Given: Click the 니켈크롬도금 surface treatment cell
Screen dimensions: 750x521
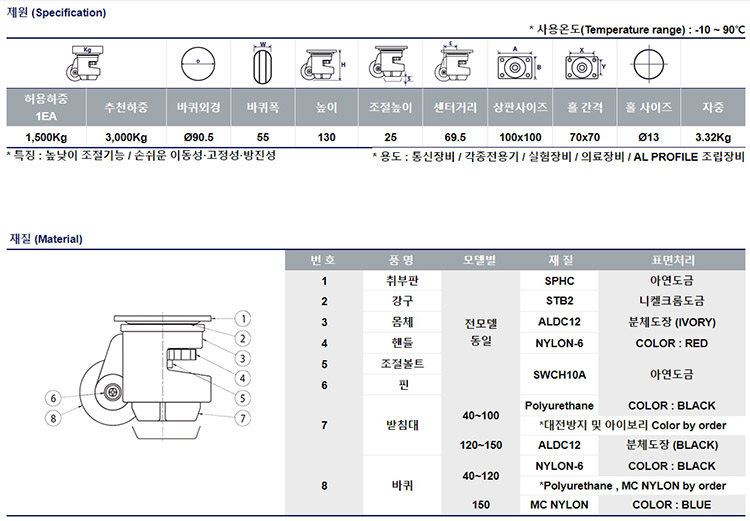Looking at the screenshot, I should (672, 301).
